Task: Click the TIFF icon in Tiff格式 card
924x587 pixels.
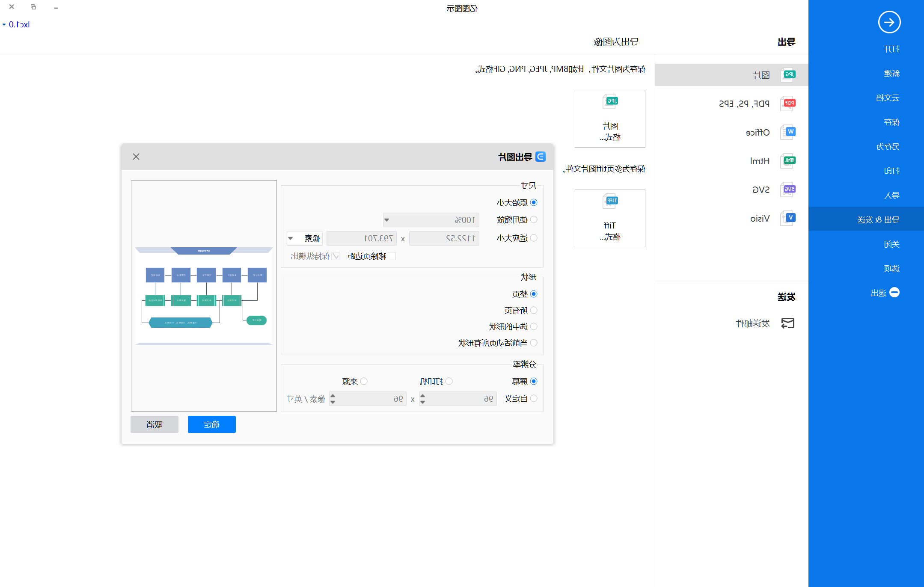Action: [x=610, y=201]
